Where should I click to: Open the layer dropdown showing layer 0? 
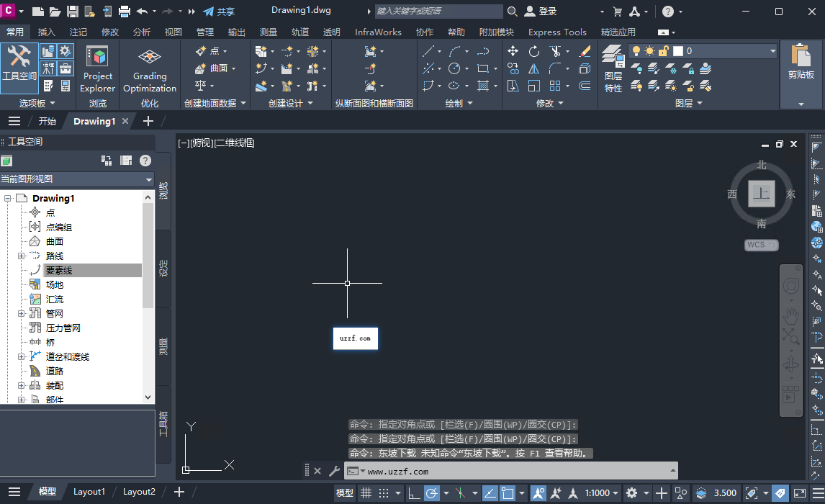tap(770, 50)
